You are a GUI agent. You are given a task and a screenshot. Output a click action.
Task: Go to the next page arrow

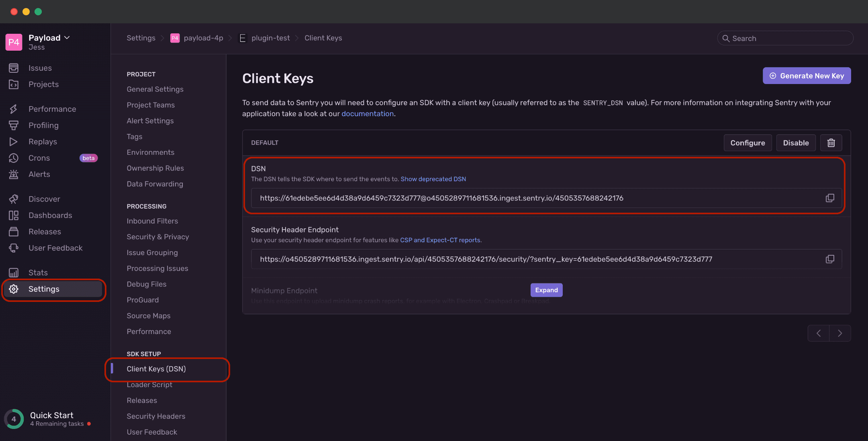tap(840, 333)
